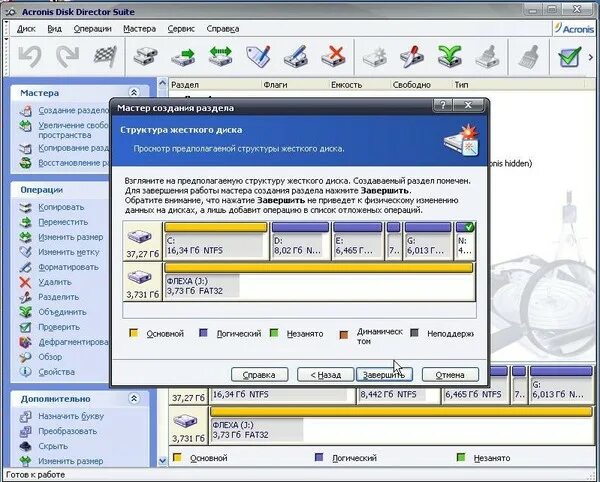This screenshot has width=600, height=482.
Task: Select ФЛЕХА (J:) partition in main window
Action: (x=401, y=425)
